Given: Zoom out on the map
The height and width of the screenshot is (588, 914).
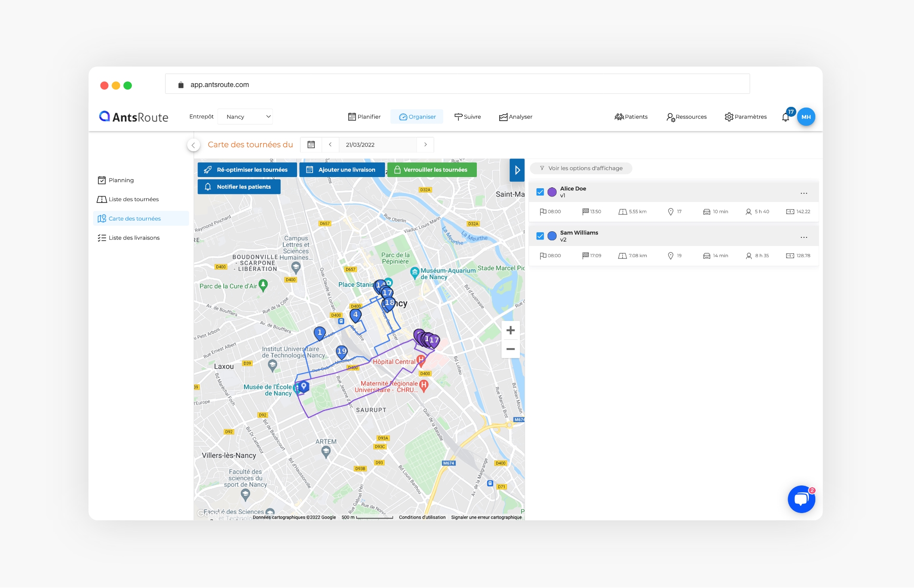Looking at the screenshot, I should [510, 349].
